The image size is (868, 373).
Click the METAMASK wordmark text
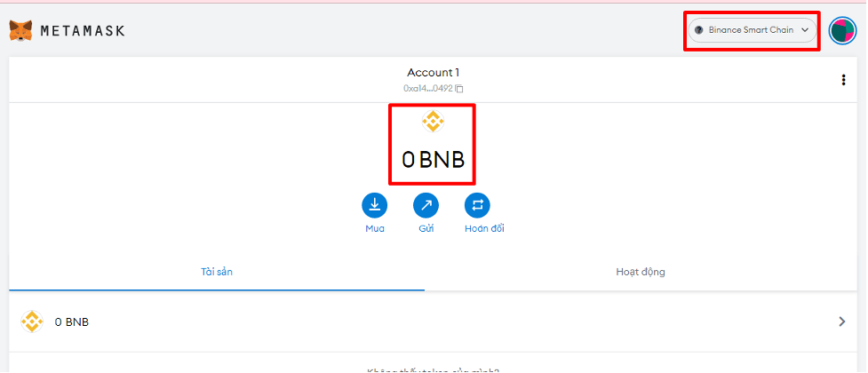pos(83,31)
